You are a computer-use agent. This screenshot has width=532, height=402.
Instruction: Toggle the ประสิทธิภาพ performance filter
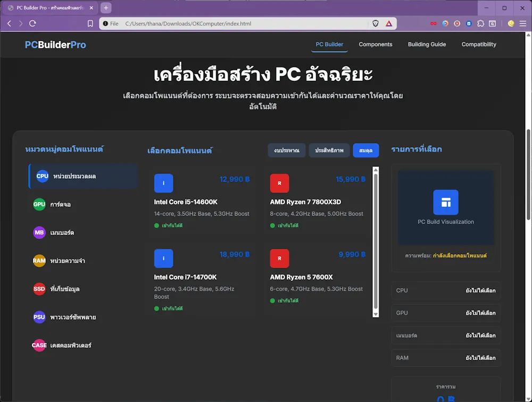click(329, 150)
